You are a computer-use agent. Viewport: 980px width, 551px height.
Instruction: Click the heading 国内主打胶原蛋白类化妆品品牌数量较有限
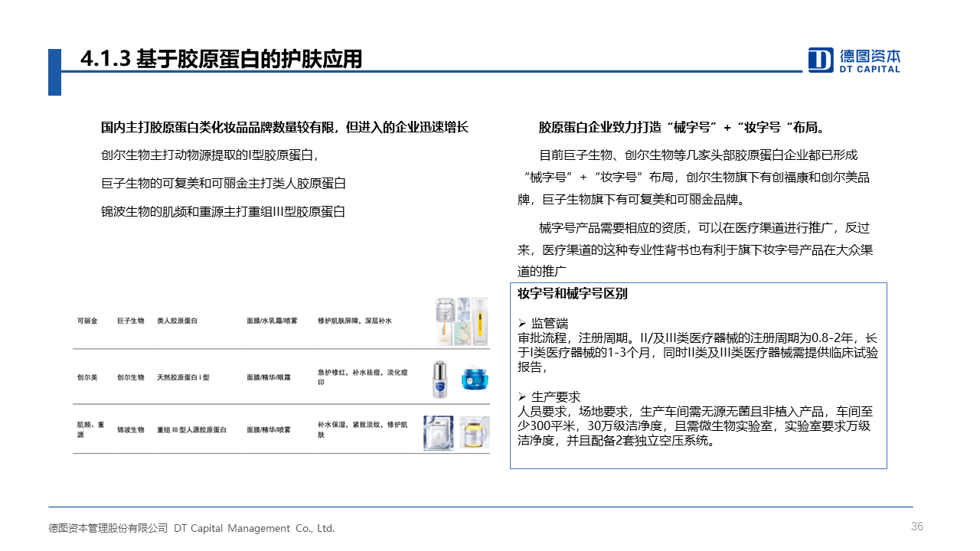[285, 128]
